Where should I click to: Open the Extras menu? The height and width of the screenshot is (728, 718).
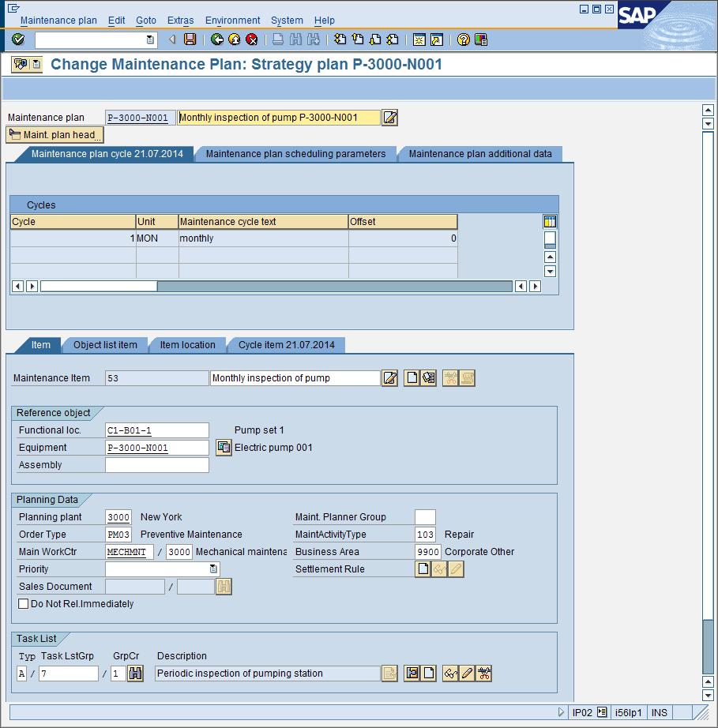(180, 21)
